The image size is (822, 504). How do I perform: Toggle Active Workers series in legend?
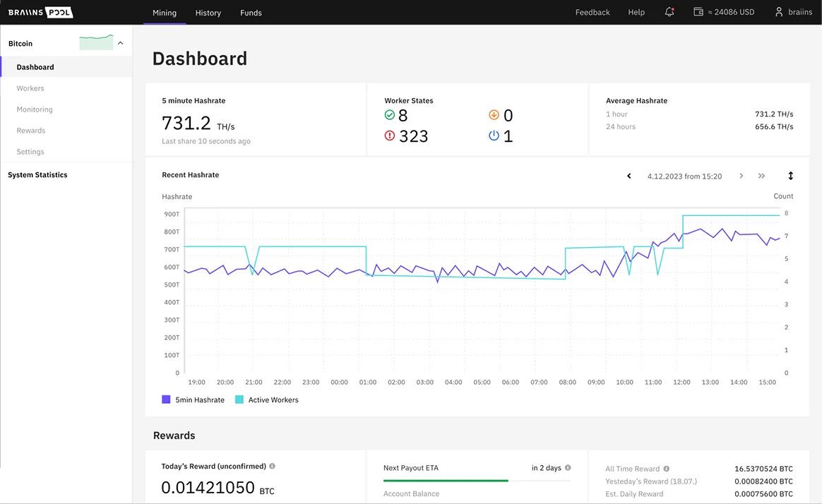click(239, 400)
